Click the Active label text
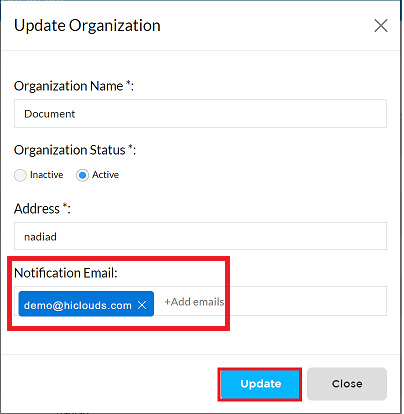This screenshot has height=414, width=404. [105, 175]
